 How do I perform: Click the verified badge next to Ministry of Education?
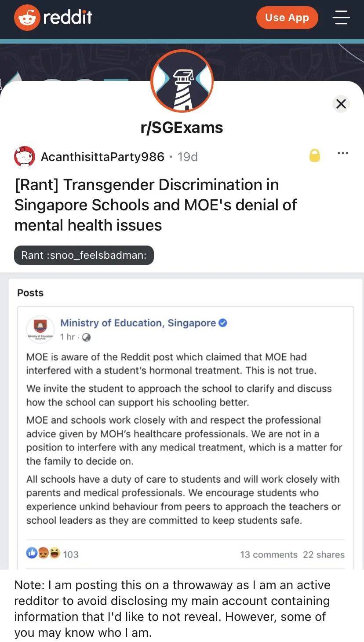click(x=223, y=323)
